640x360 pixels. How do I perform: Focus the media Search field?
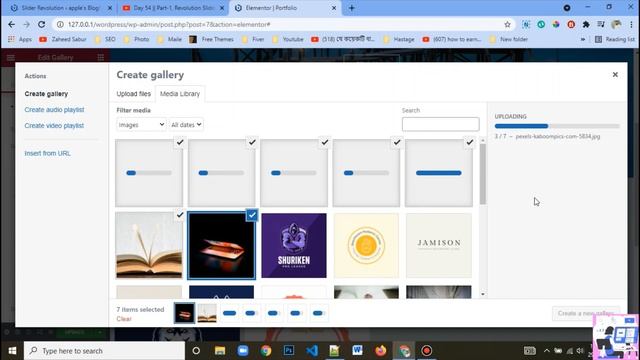440,124
